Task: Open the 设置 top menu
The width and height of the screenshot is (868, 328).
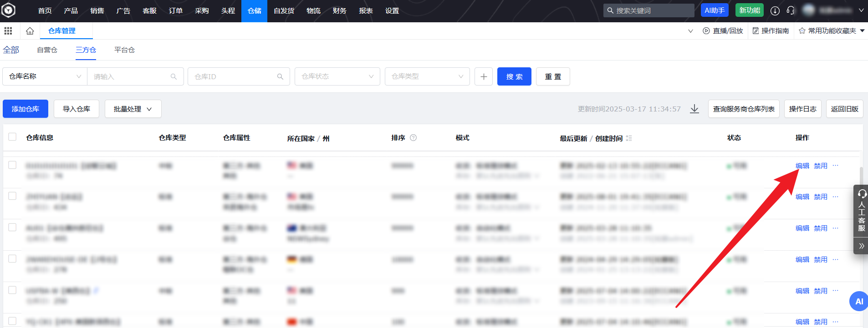Action: [x=392, y=11]
